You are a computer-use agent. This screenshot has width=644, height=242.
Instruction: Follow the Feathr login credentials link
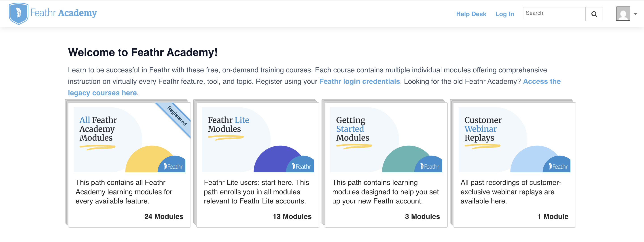(x=359, y=81)
